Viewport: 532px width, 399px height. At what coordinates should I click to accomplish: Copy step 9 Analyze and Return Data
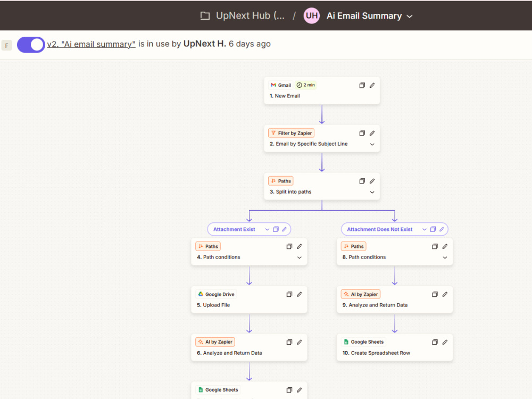click(x=435, y=295)
